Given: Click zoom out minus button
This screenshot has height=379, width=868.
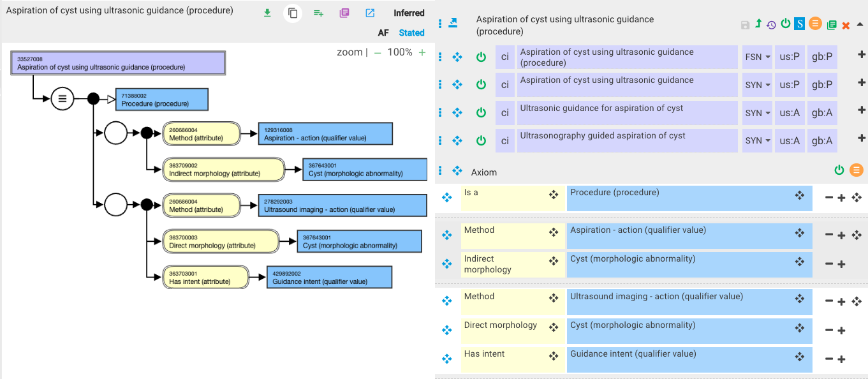Looking at the screenshot, I should (378, 52).
